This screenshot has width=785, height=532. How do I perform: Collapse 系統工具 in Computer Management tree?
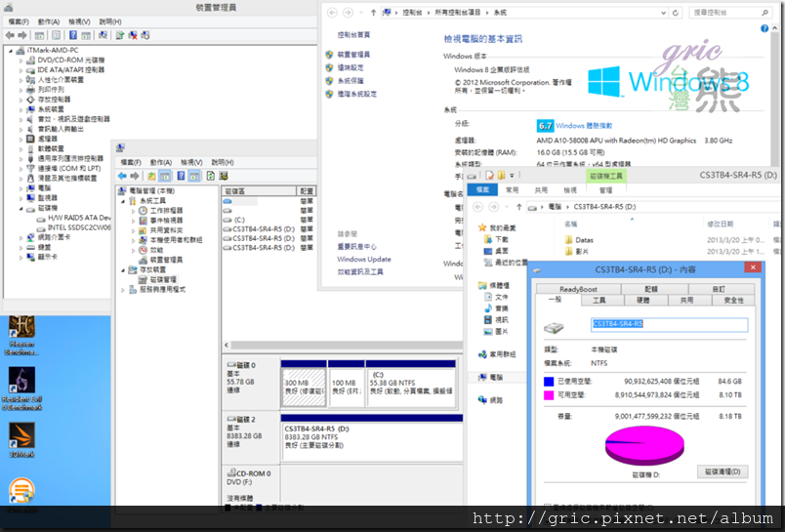pyautogui.click(x=123, y=201)
